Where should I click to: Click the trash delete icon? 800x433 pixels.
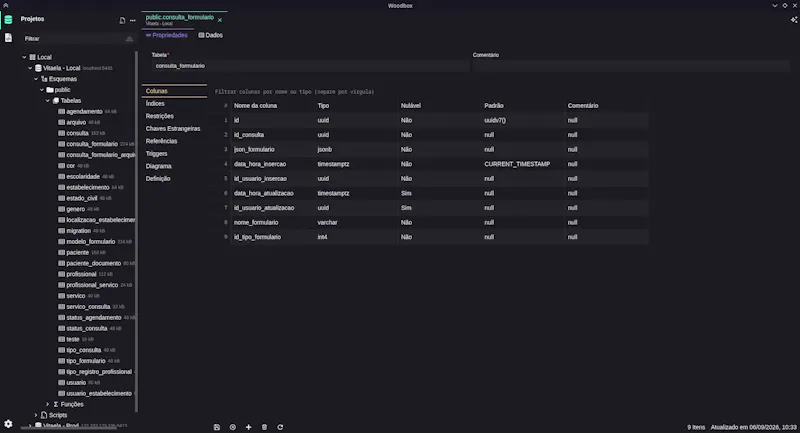click(x=264, y=427)
